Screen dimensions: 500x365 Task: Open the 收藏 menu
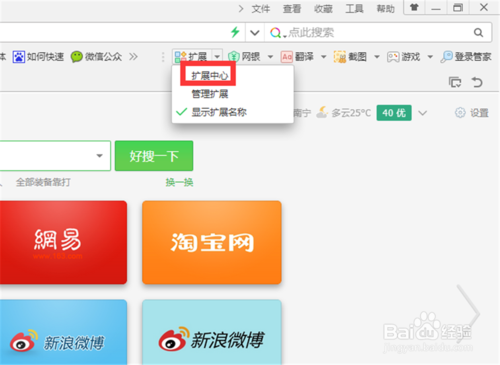(323, 9)
